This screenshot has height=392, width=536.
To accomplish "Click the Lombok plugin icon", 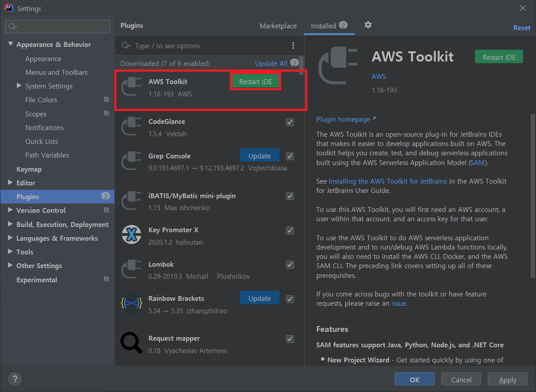I will tap(131, 270).
